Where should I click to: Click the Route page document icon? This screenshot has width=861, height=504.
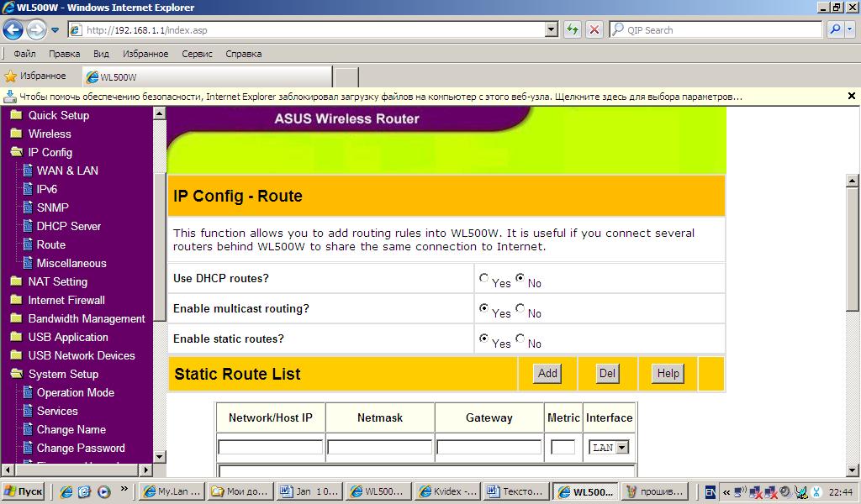(x=28, y=244)
